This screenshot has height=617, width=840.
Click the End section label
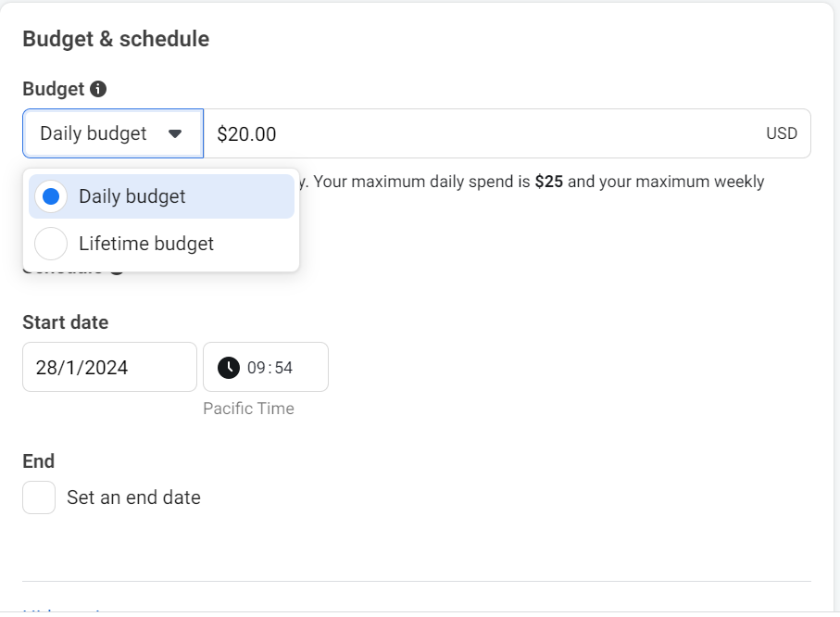pos(39,461)
